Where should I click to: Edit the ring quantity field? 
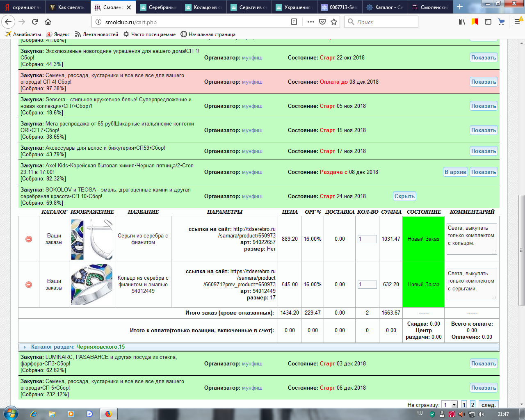(x=367, y=284)
